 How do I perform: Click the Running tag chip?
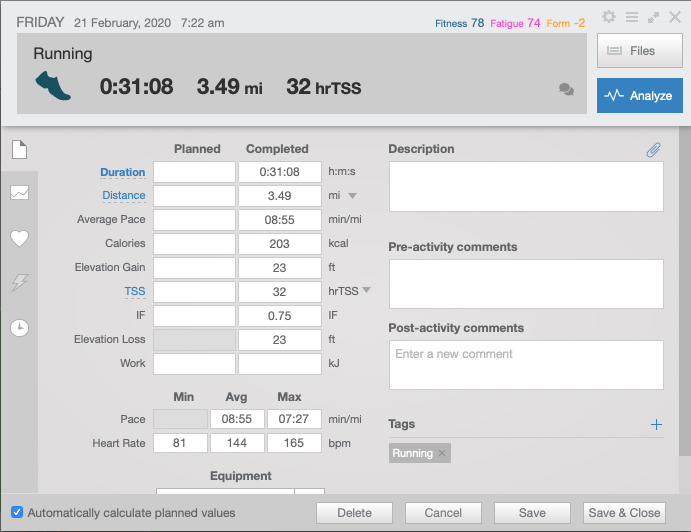[x=420, y=453]
